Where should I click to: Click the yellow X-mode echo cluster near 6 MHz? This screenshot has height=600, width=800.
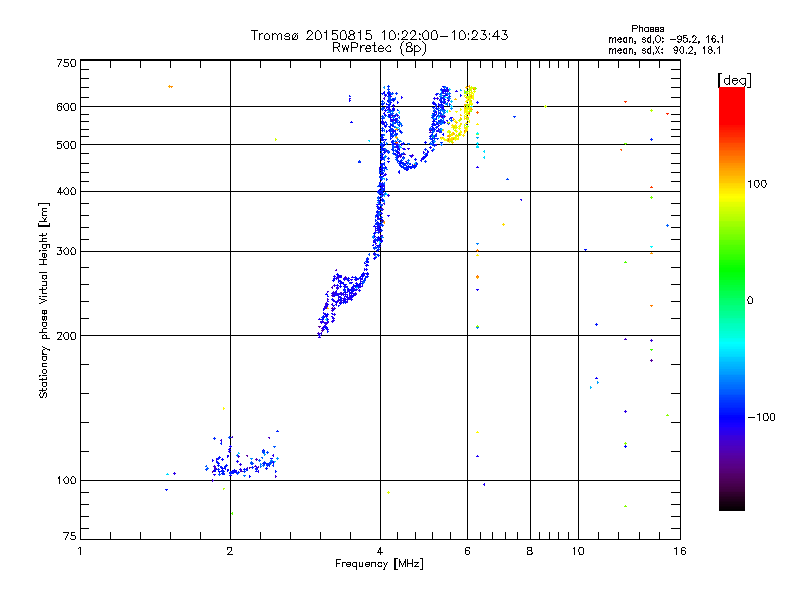pyautogui.click(x=459, y=115)
